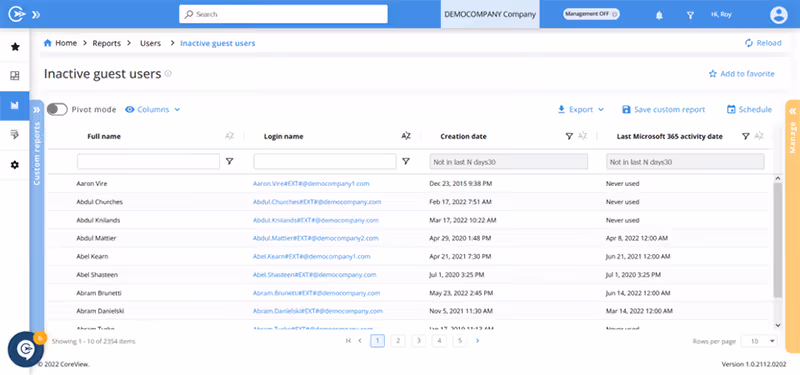The image size is (800, 375).
Task: Click the Inactive guest users breadcrumb
Action: click(218, 43)
